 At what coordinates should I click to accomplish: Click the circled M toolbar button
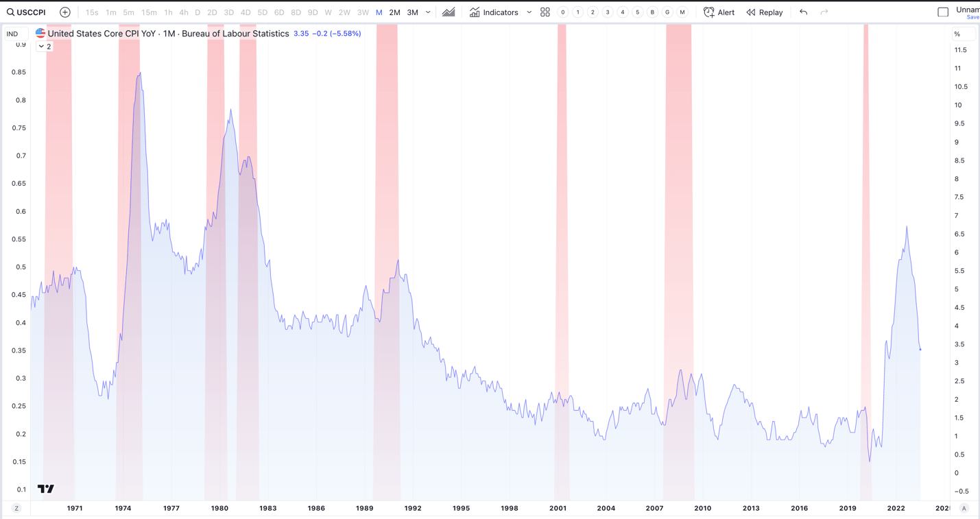pyautogui.click(x=682, y=12)
